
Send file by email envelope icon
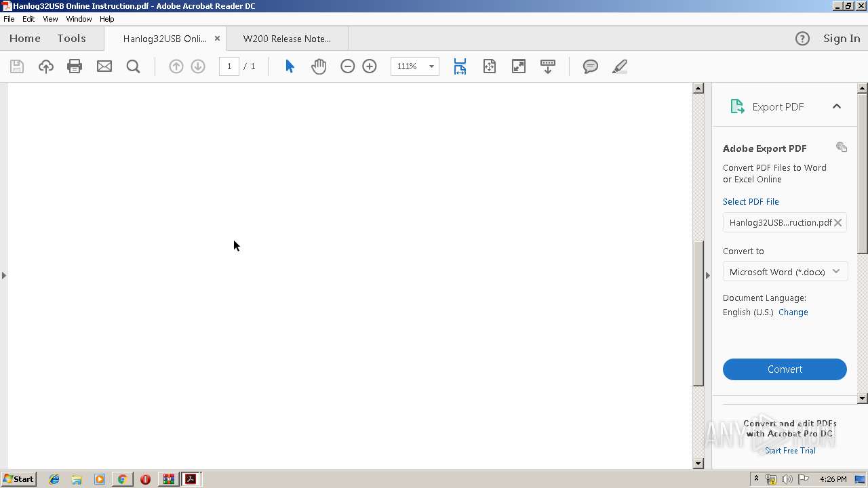pos(104,66)
